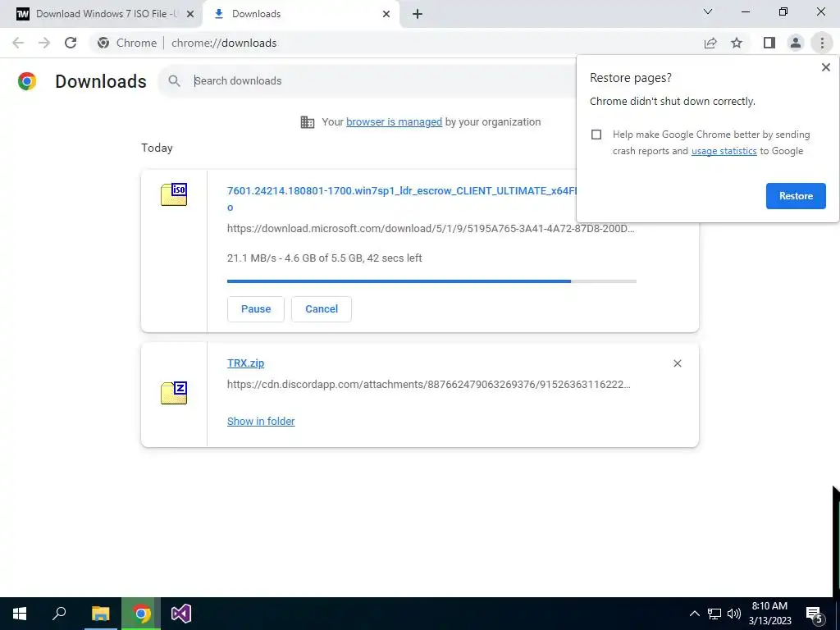840x630 pixels.
Task: Open a new tab with plus button
Action: (418, 14)
